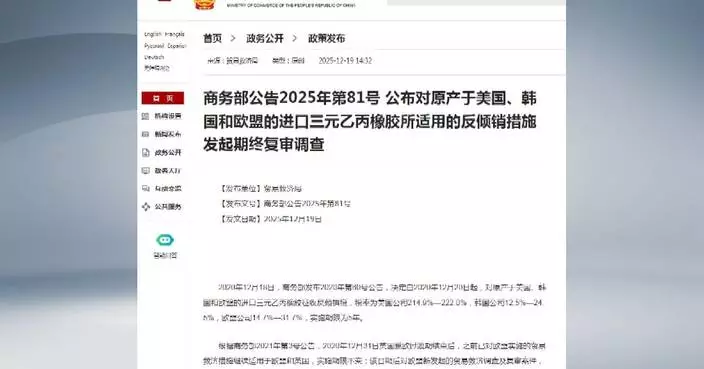Click the 来源 source label under the breadcrumb

pos(233,61)
